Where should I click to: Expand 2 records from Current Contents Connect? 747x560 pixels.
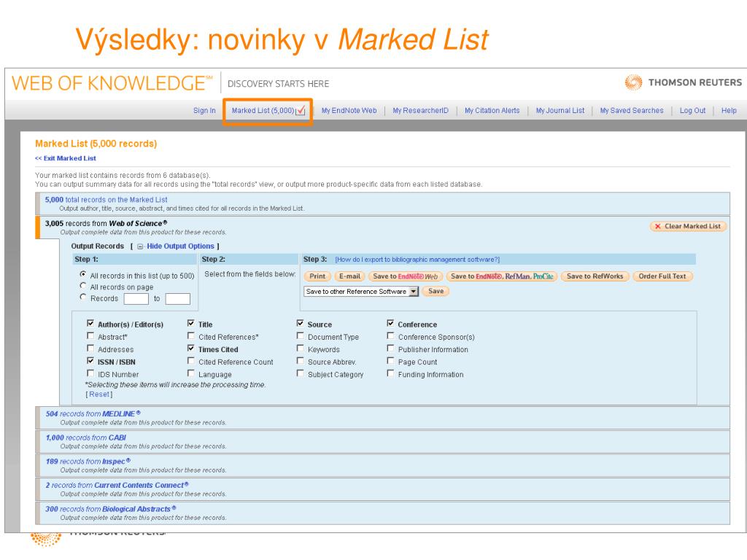click(x=117, y=485)
